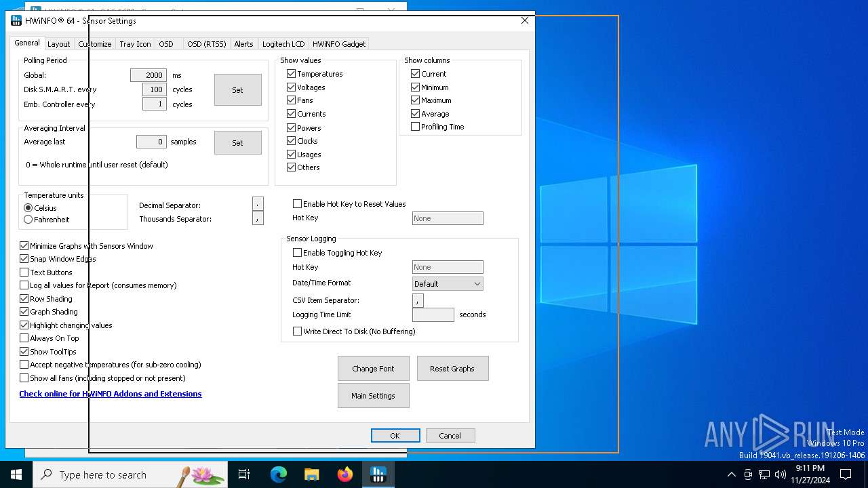Viewport: 868px width, 488px height.
Task: Click the Average last samples field
Action: 151,142
